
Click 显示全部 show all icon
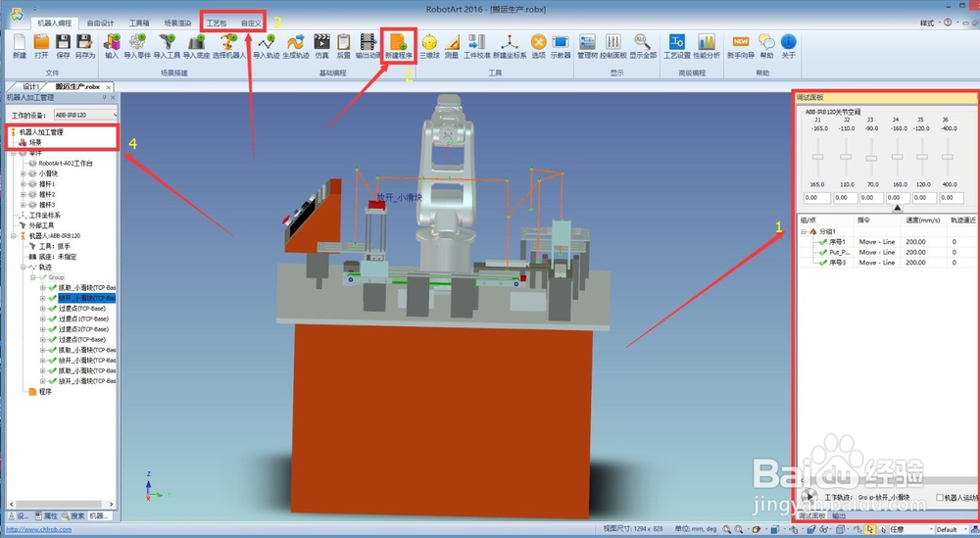point(643,46)
